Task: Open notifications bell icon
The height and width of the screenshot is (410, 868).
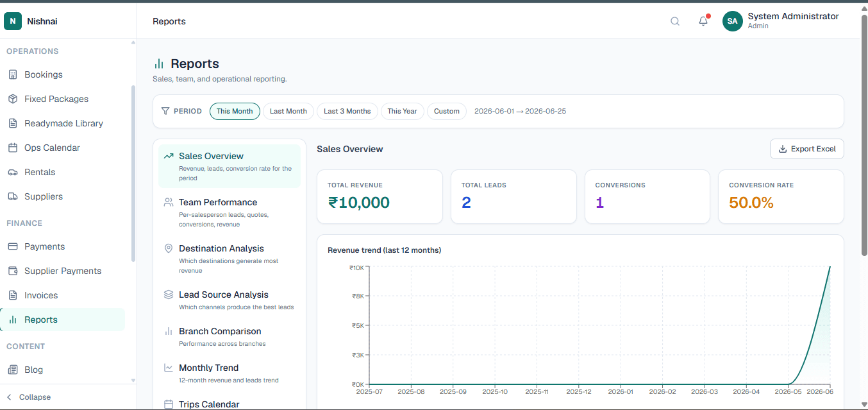Action: tap(703, 21)
